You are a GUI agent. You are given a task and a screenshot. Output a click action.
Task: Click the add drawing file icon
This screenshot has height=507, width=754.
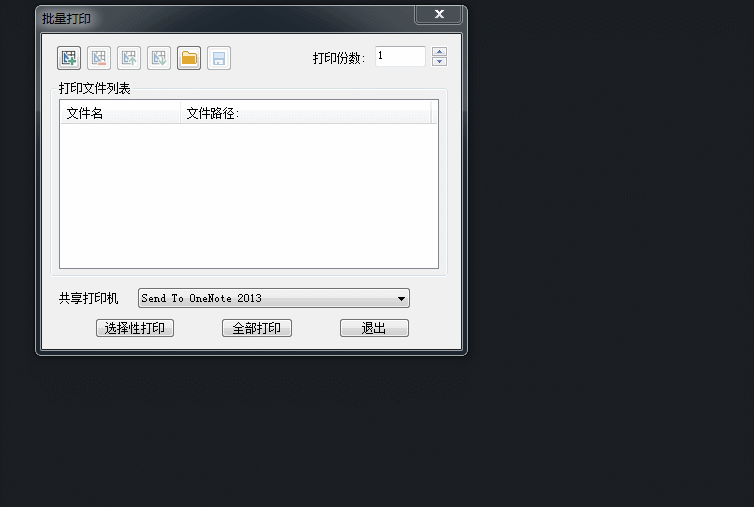69,58
